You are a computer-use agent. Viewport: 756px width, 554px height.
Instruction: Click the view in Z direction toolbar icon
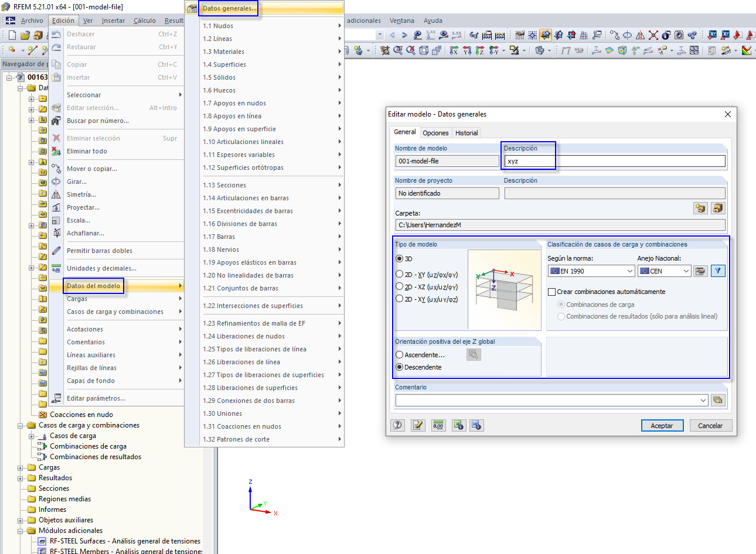480,51
